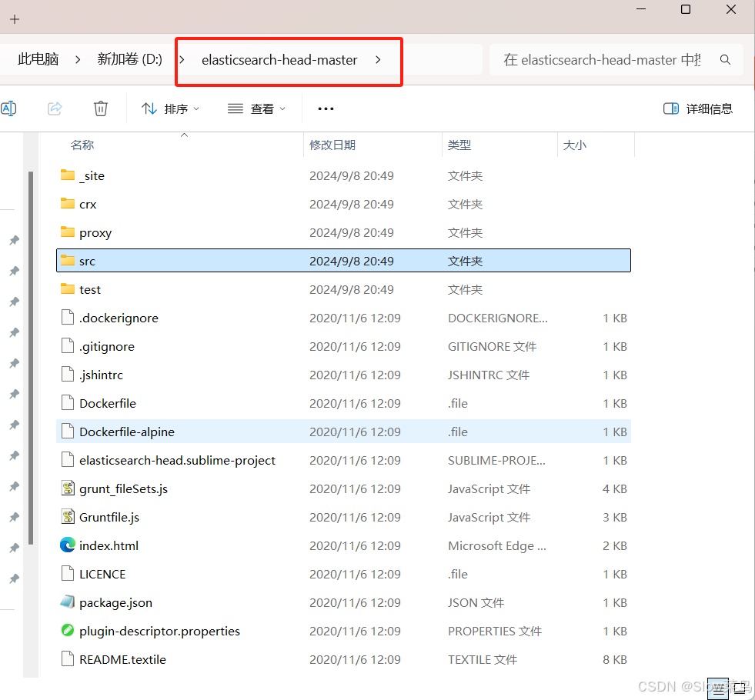This screenshot has height=700, width=755.
Task: Open the three-dots more options menu
Action: pyautogui.click(x=326, y=108)
